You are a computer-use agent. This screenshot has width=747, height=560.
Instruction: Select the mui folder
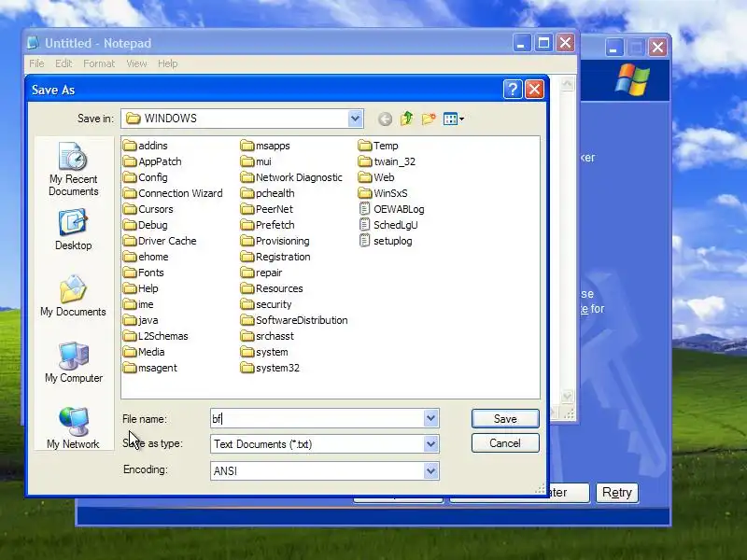tap(256, 161)
